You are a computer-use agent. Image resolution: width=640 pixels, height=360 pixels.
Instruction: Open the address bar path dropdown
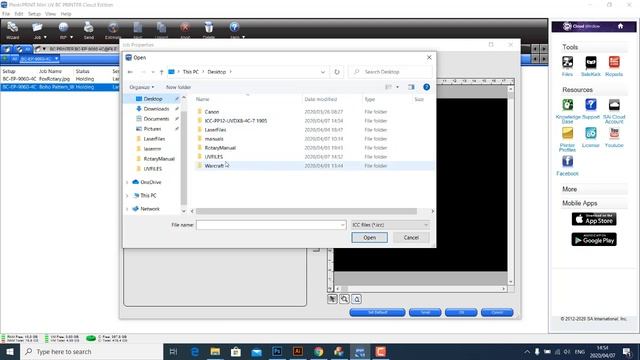[323, 72]
